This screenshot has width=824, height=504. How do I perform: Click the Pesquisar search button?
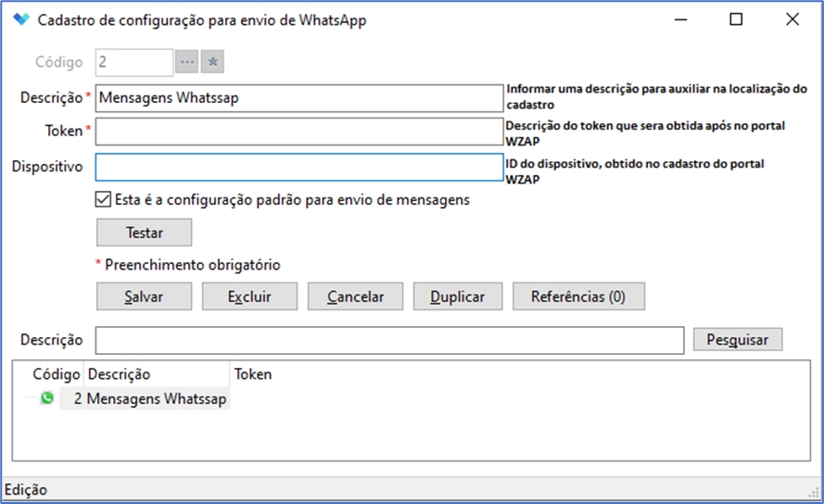pyautogui.click(x=737, y=340)
